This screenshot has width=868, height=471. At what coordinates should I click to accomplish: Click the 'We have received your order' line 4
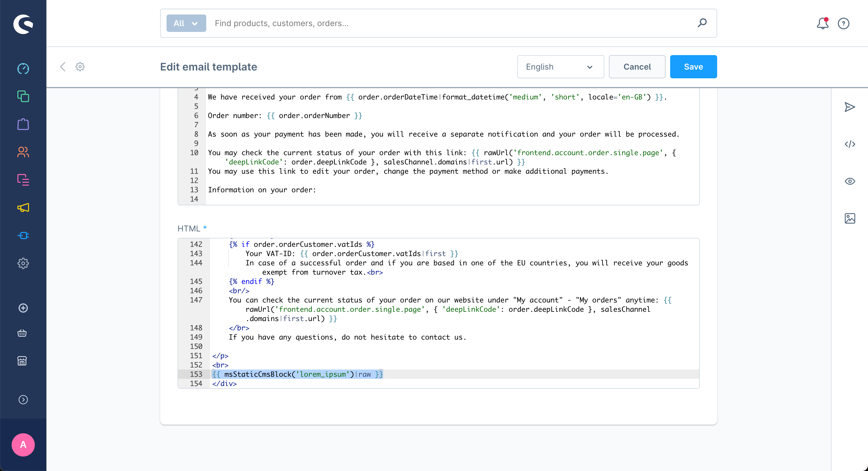click(x=437, y=97)
